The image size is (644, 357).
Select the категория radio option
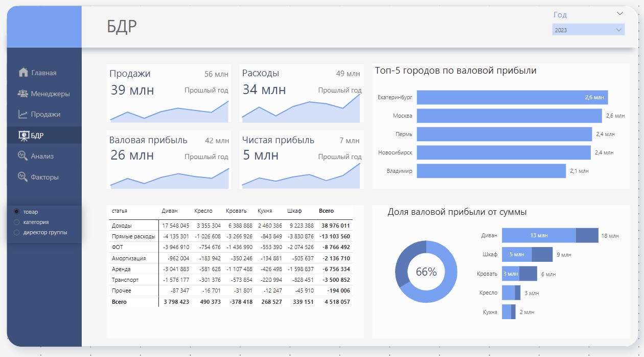tap(17, 222)
